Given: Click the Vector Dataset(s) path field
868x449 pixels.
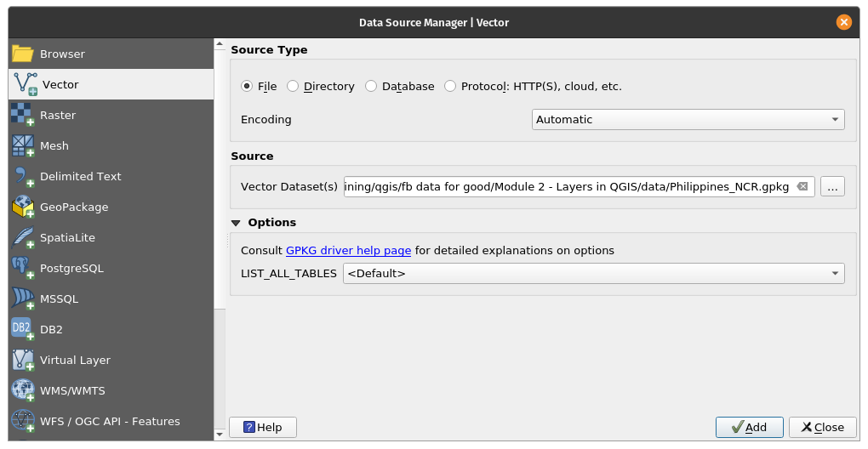Looking at the screenshot, I should point(568,187).
